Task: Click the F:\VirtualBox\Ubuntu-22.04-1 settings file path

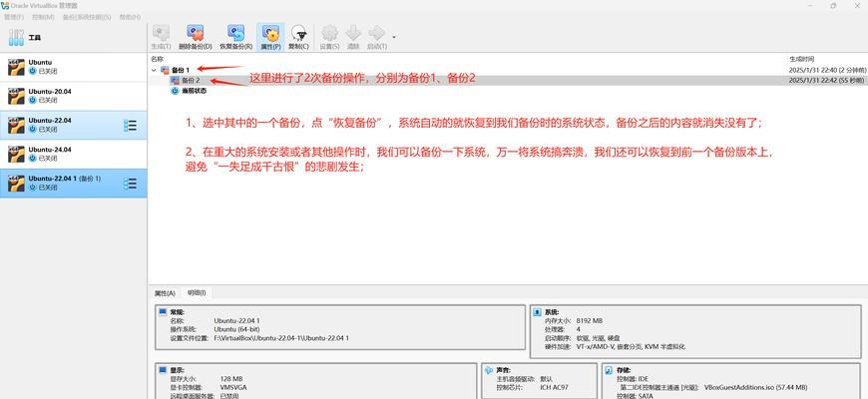Action: point(281,338)
